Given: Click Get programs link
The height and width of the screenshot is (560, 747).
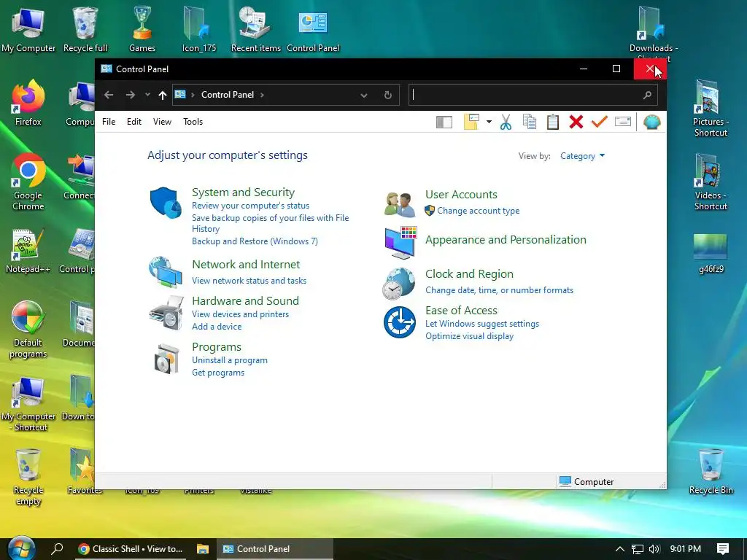Looking at the screenshot, I should coord(218,373).
